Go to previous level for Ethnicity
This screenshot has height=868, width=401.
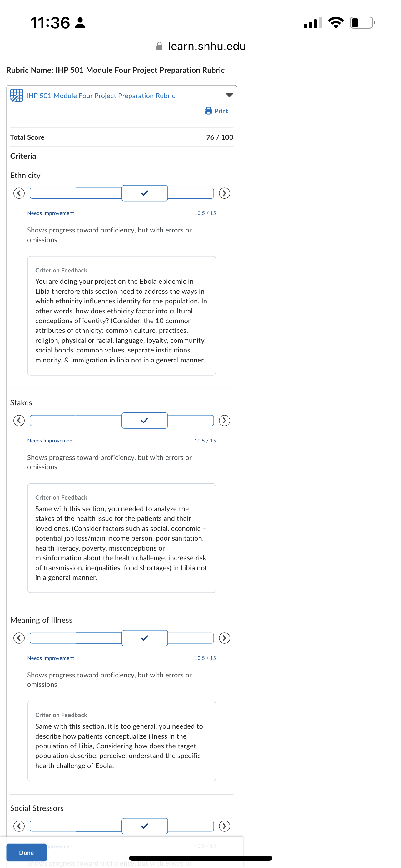[19, 193]
